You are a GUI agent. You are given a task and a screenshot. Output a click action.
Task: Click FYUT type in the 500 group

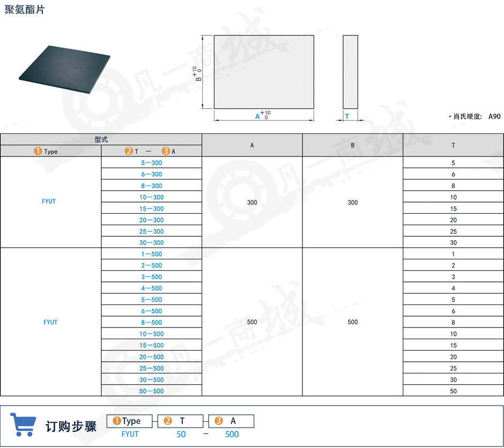point(50,322)
